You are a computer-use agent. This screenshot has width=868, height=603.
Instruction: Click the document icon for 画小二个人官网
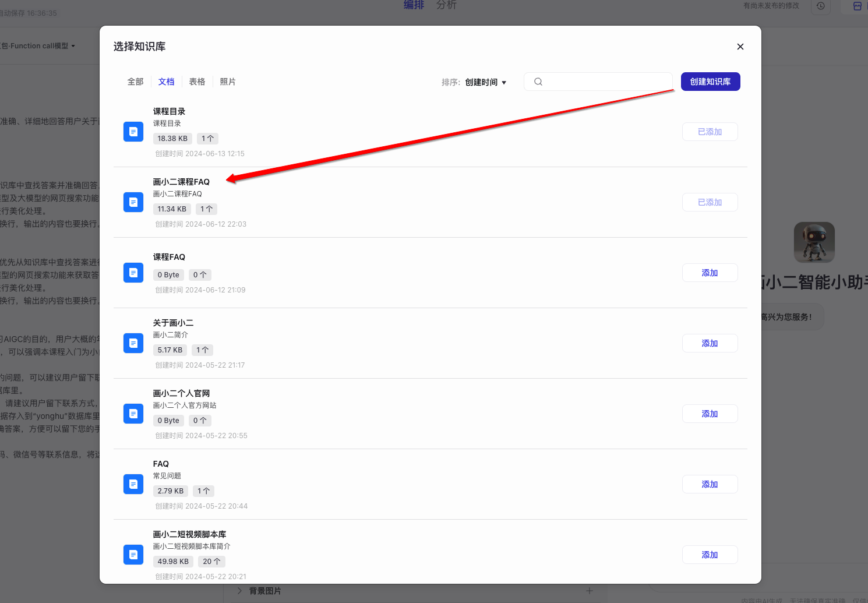coord(133,414)
